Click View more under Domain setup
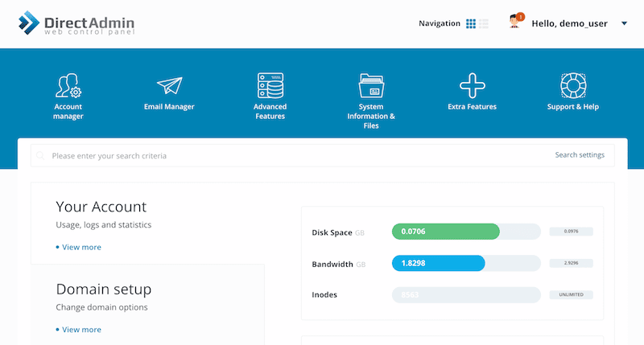 pos(81,330)
